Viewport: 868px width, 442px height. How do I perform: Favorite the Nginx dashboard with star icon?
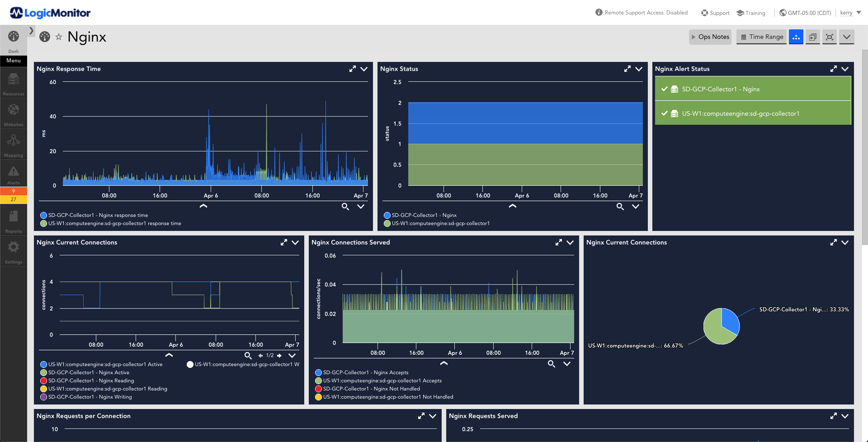coord(59,37)
